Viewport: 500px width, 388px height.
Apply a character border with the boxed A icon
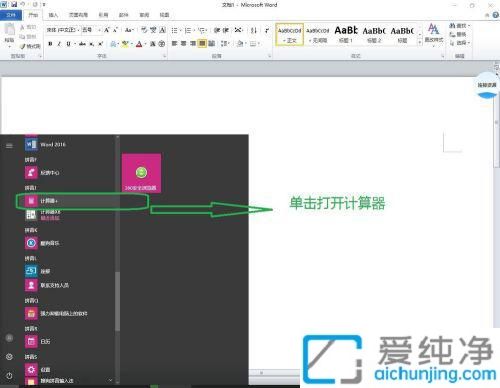coord(162,30)
